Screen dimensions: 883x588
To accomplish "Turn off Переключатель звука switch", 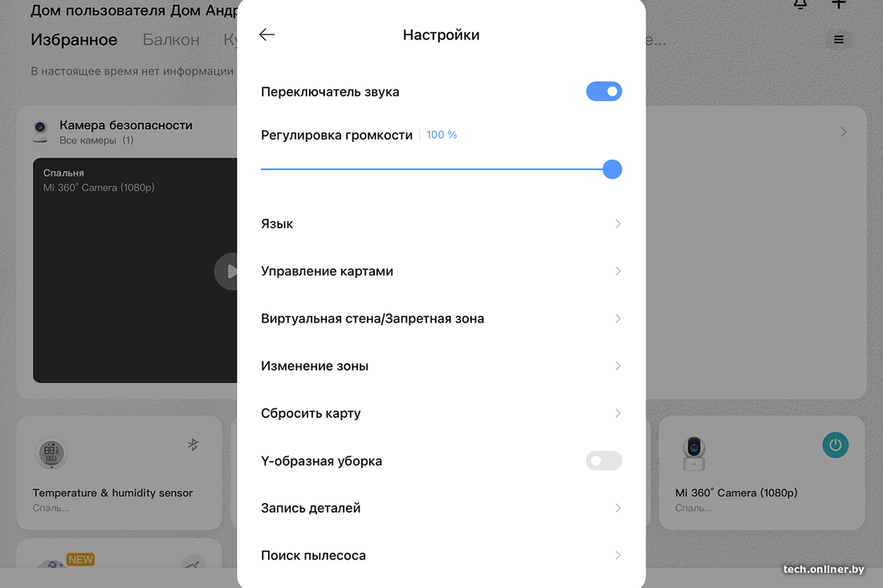I will 604,91.
